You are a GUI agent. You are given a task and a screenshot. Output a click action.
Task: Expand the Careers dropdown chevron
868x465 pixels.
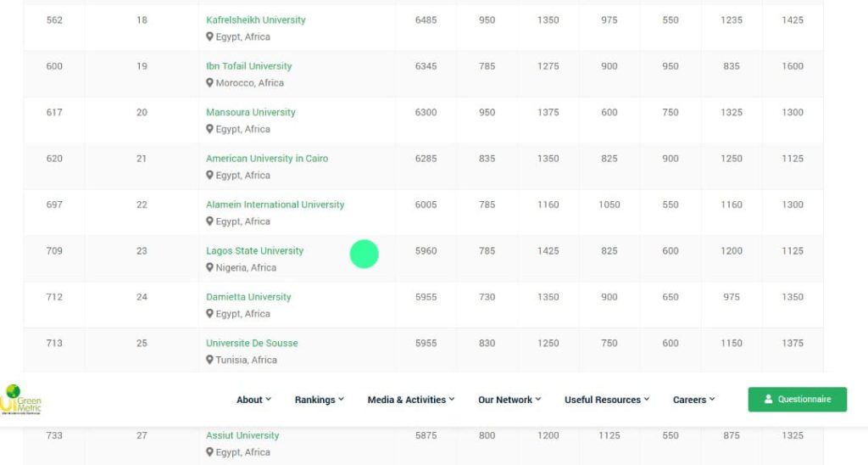pyautogui.click(x=712, y=400)
